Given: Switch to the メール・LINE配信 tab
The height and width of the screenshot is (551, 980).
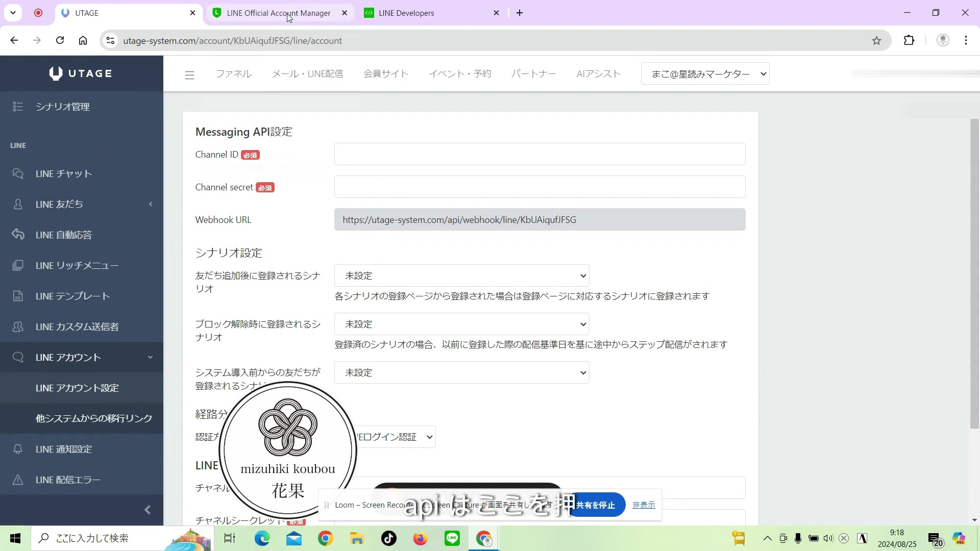Looking at the screenshot, I should pos(307,73).
